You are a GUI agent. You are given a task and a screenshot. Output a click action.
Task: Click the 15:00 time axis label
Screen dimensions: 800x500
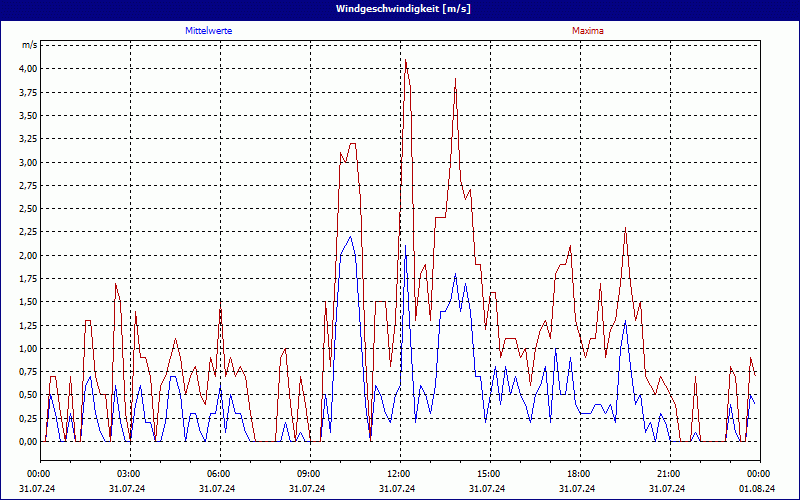(x=490, y=474)
